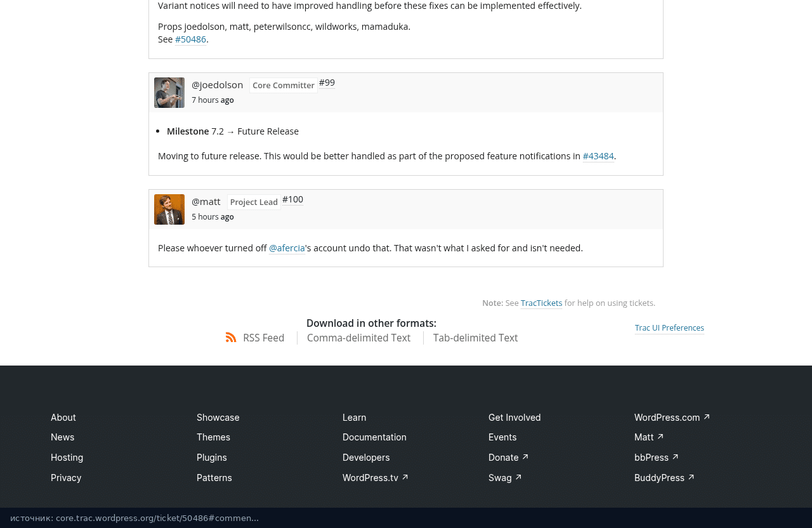Open Privacy footer link
Screen dimensions: 812x528
pos(66,478)
